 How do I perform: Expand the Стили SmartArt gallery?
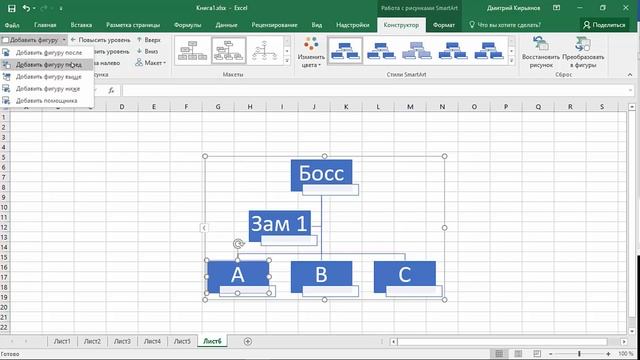coord(511,61)
